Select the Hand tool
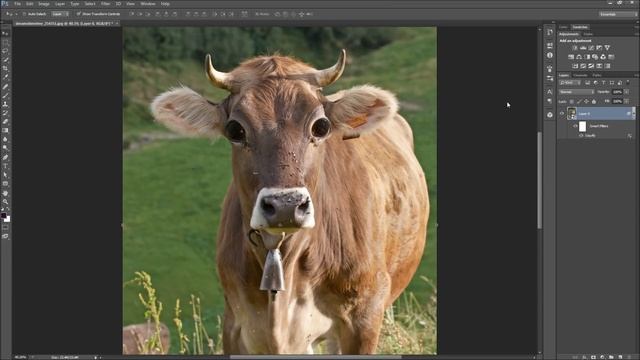This screenshot has width=640, height=360. [x=5, y=193]
